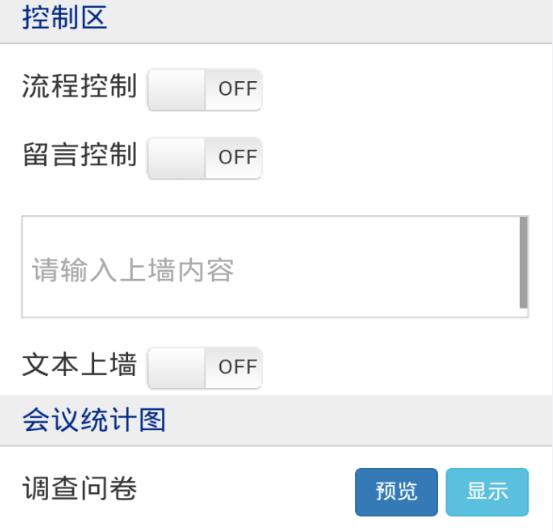Click the slider handle of 留言控制 switch
The image size is (553, 532).
click(176, 158)
